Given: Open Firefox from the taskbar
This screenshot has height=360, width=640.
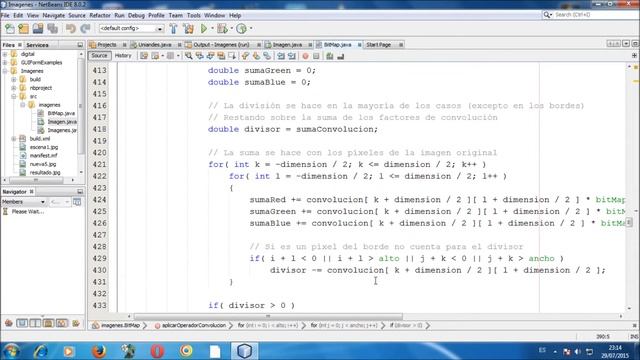Looking at the screenshot, I should (x=99, y=351).
